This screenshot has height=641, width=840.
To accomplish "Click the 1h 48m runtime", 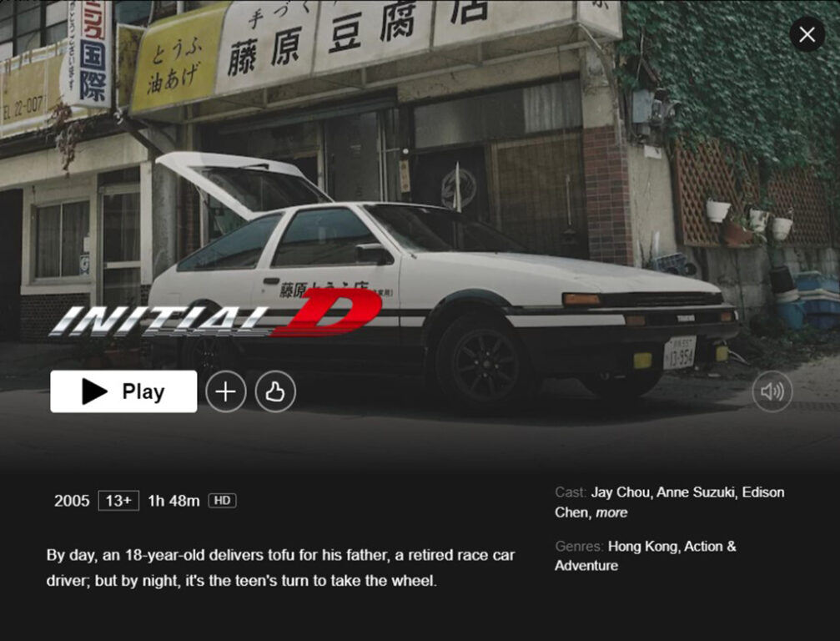I will click(x=174, y=501).
